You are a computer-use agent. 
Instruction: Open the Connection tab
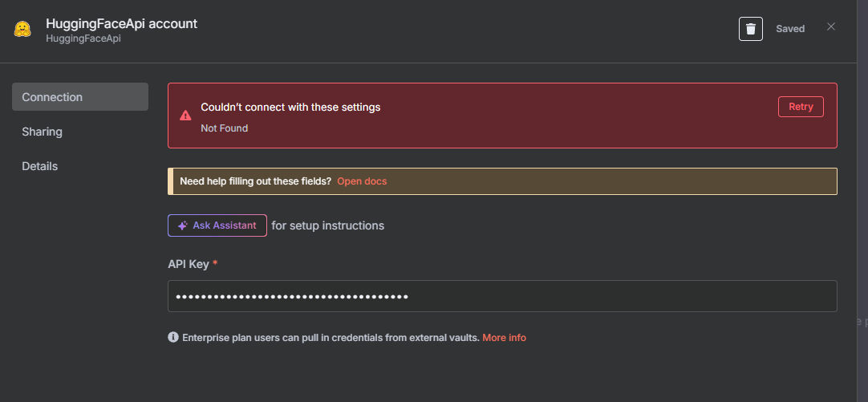pos(80,97)
